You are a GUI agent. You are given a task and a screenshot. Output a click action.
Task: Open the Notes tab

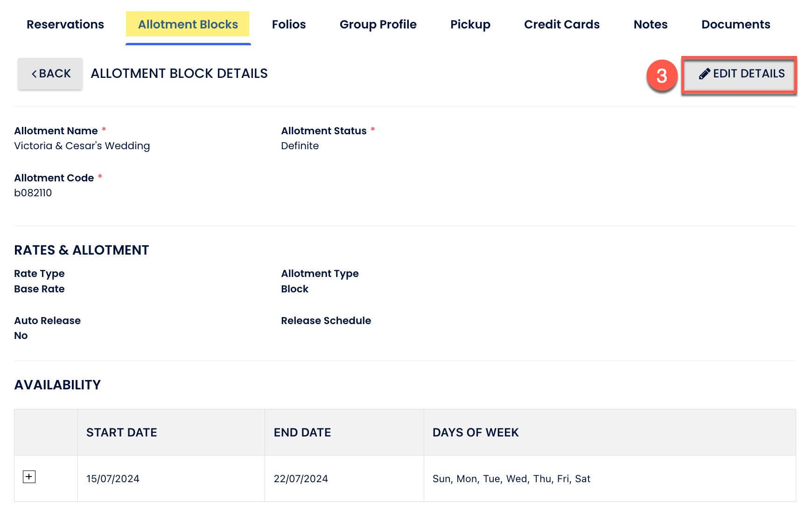650,24
